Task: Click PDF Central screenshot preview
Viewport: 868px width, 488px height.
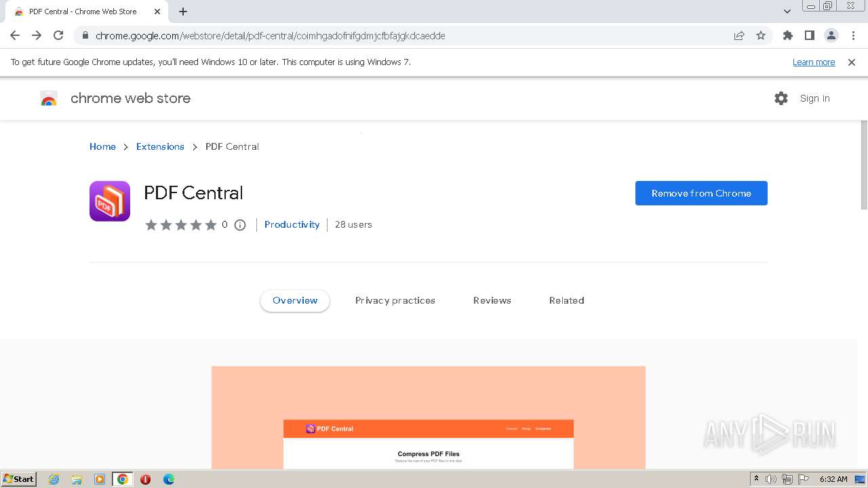Action: 429,418
